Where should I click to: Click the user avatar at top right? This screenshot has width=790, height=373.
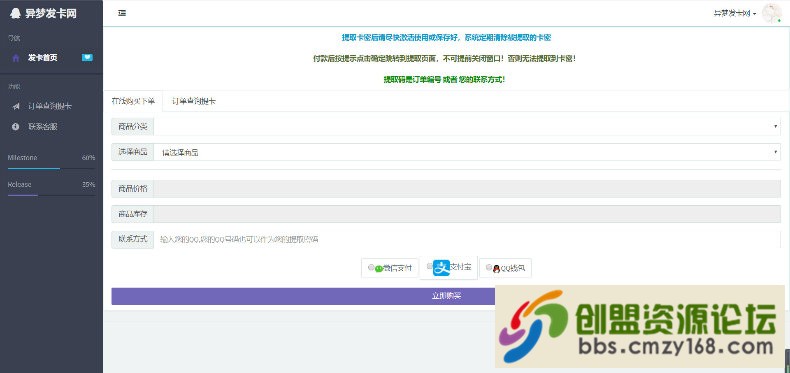(x=771, y=14)
